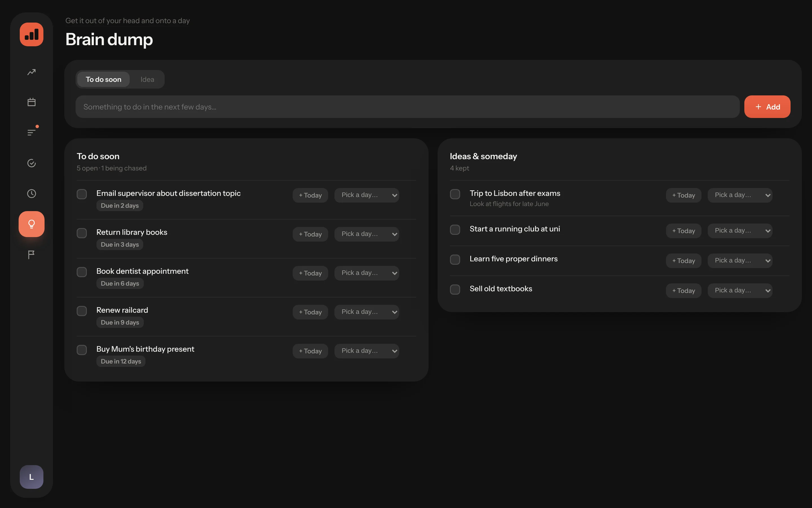Open Pick a day for Trip to Lisbon
812x508 pixels.
[x=740, y=195]
